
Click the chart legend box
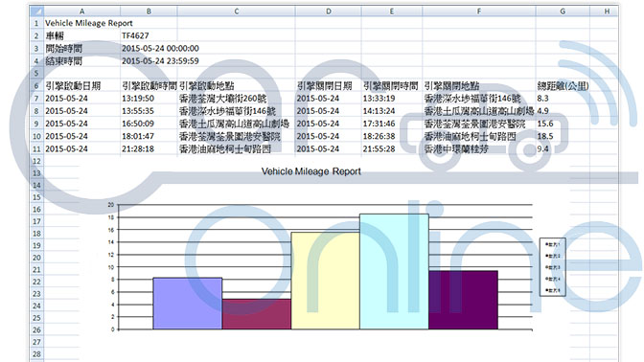click(552, 267)
